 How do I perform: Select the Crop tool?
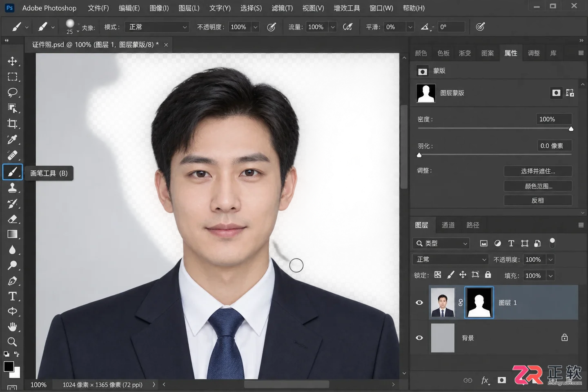[12, 124]
